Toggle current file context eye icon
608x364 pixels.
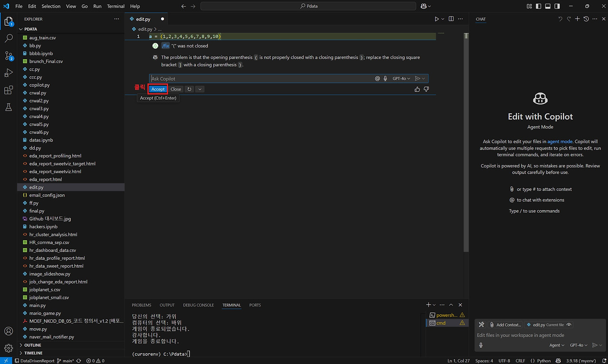click(x=569, y=325)
